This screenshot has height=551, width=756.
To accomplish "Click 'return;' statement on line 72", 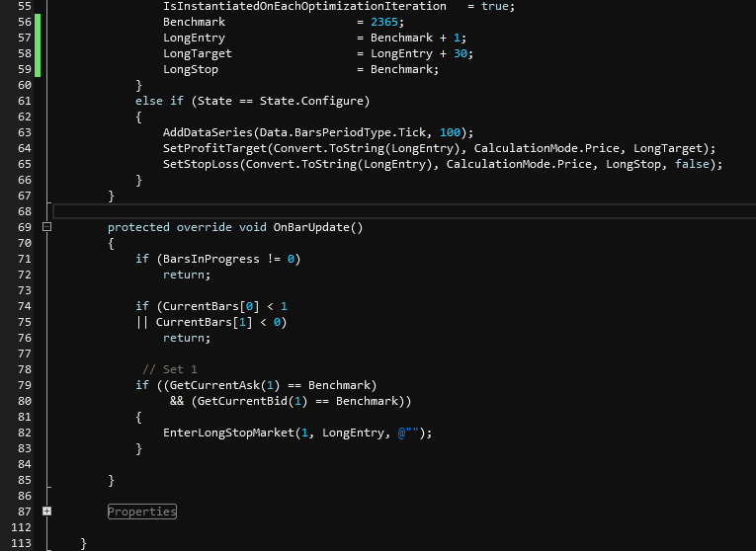I will pyautogui.click(x=187, y=275).
